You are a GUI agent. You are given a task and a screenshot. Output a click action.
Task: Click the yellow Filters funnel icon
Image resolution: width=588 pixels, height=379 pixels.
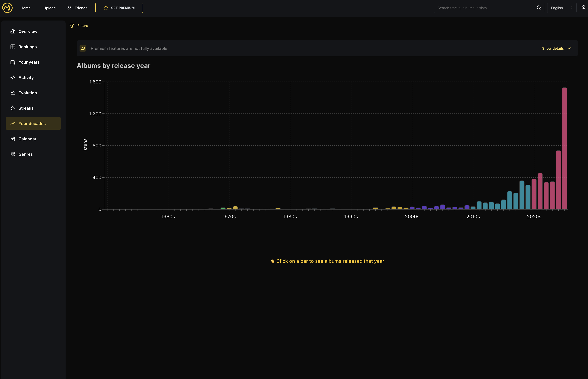click(72, 26)
